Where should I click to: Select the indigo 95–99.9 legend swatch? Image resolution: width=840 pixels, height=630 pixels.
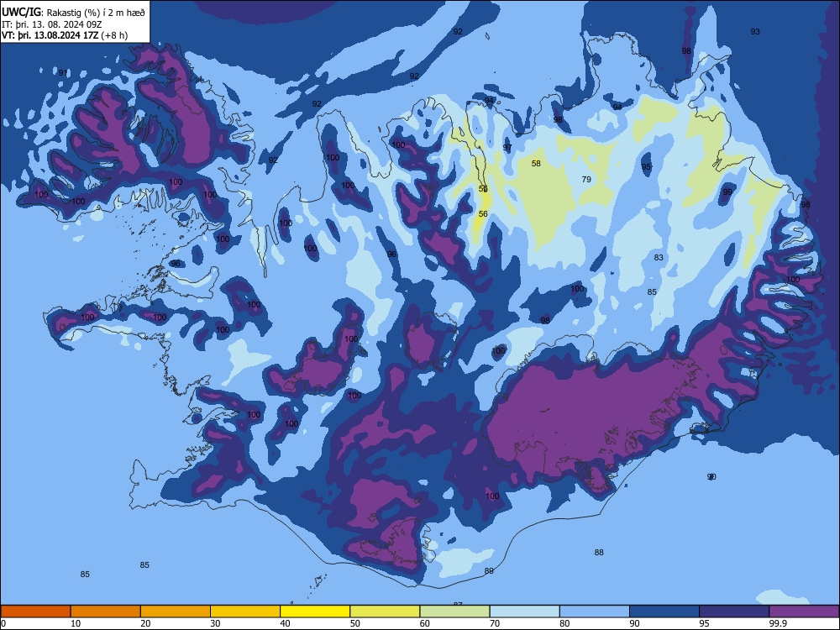click(x=734, y=612)
